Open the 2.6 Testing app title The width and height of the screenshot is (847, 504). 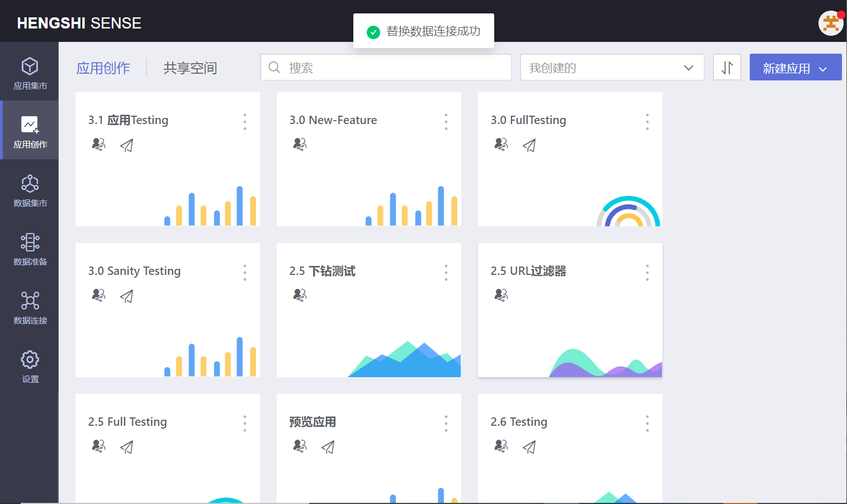519,422
